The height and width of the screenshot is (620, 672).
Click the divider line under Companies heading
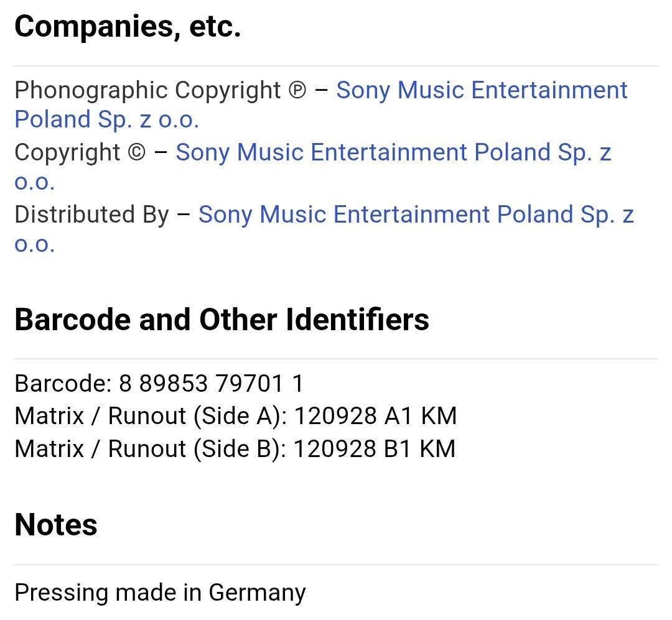coord(336,66)
